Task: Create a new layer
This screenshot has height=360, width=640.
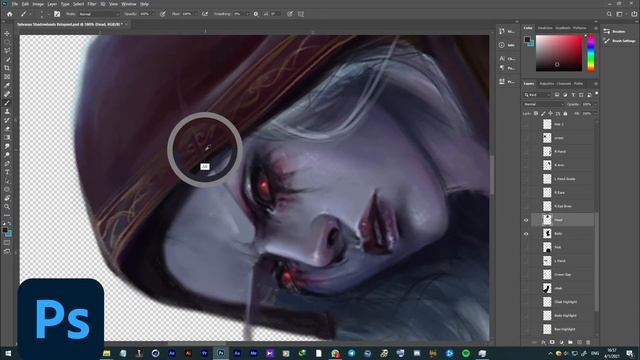Action: click(579, 342)
